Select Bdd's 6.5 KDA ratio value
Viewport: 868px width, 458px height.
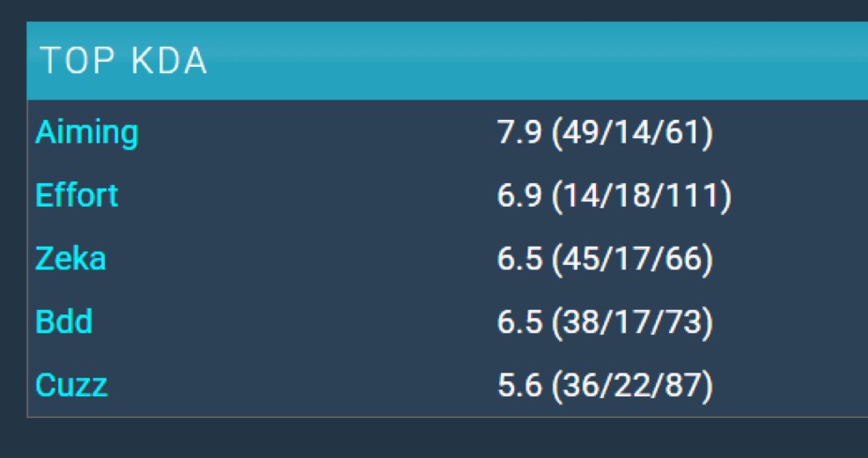tap(519, 321)
